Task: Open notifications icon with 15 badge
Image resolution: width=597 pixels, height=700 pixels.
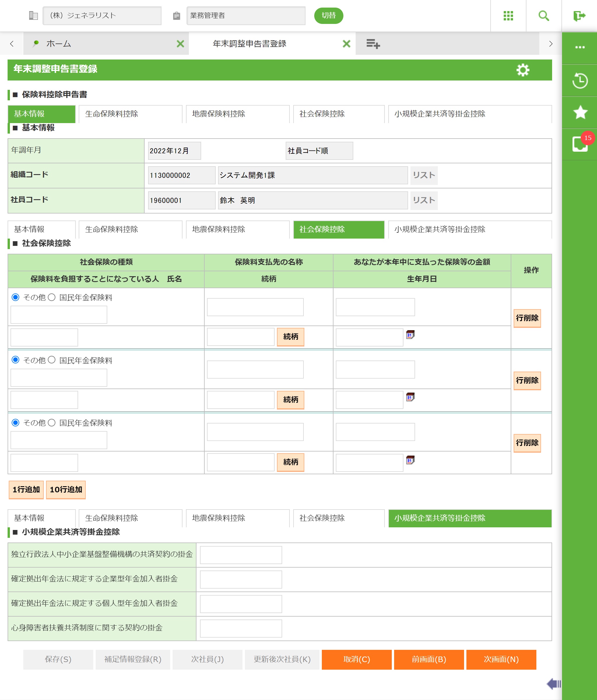Action: tap(580, 144)
